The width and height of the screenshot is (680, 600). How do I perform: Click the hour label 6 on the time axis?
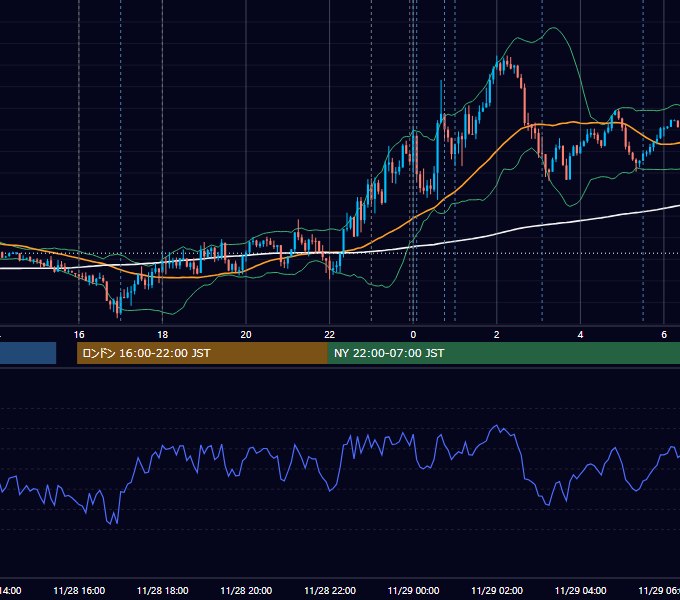pyautogui.click(x=664, y=335)
